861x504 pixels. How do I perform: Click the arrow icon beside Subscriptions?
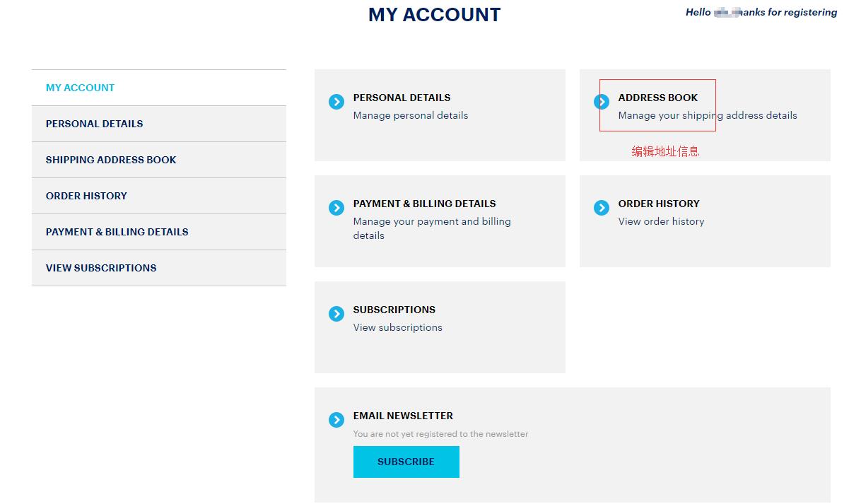tap(336, 314)
